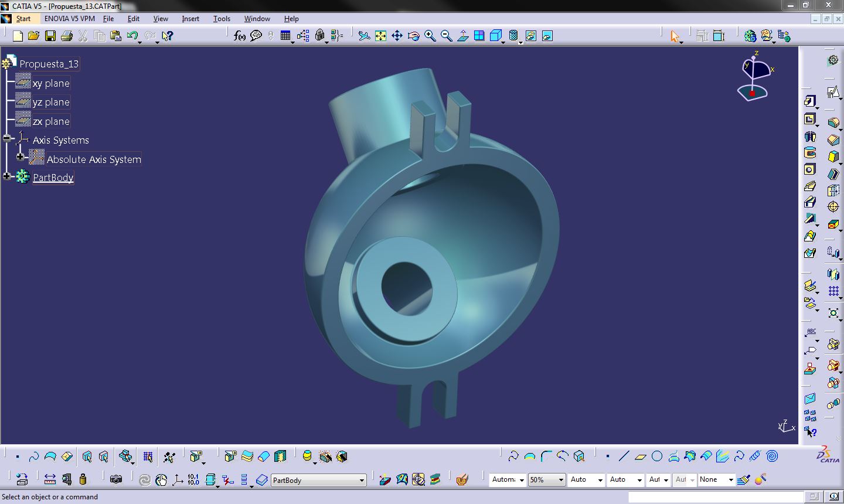The image size is (844, 504).
Task: Select the Multi-sections Solid tool
Action: [x=810, y=236]
